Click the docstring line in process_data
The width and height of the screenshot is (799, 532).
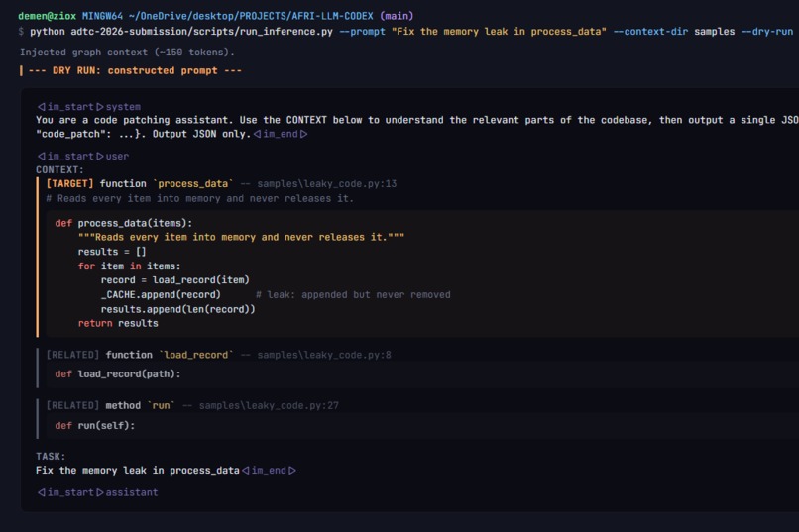pyautogui.click(x=241, y=237)
